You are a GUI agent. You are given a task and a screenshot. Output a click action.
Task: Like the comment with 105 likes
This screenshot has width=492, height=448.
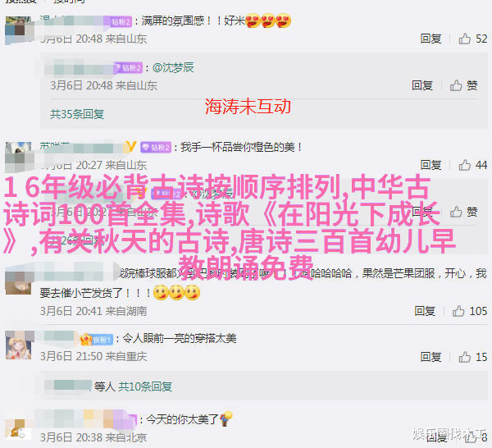[x=458, y=311]
